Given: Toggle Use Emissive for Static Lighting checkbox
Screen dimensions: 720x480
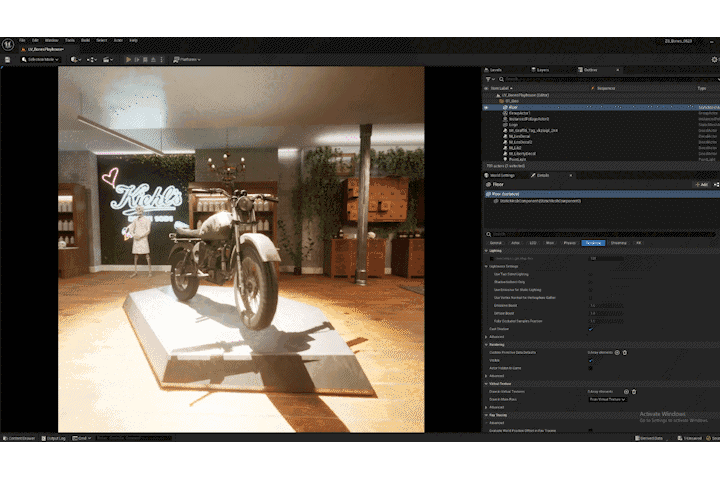Looking at the screenshot, I should 591,290.
